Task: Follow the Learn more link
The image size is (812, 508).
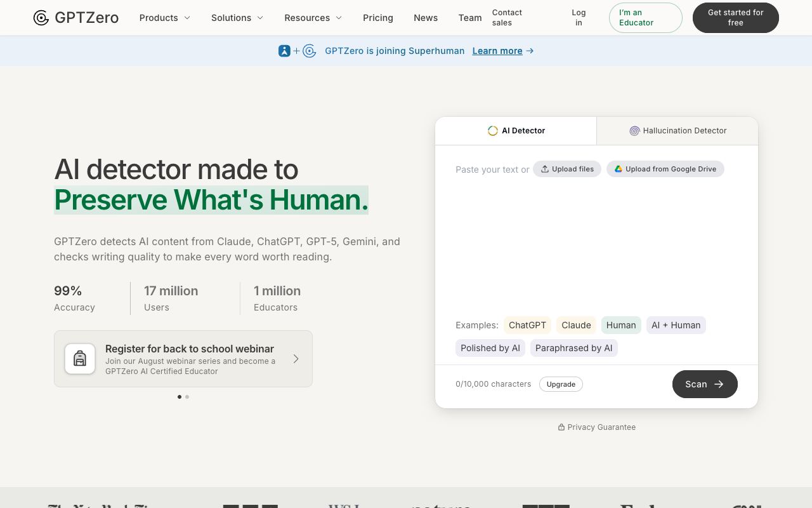Action: [497, 51]
